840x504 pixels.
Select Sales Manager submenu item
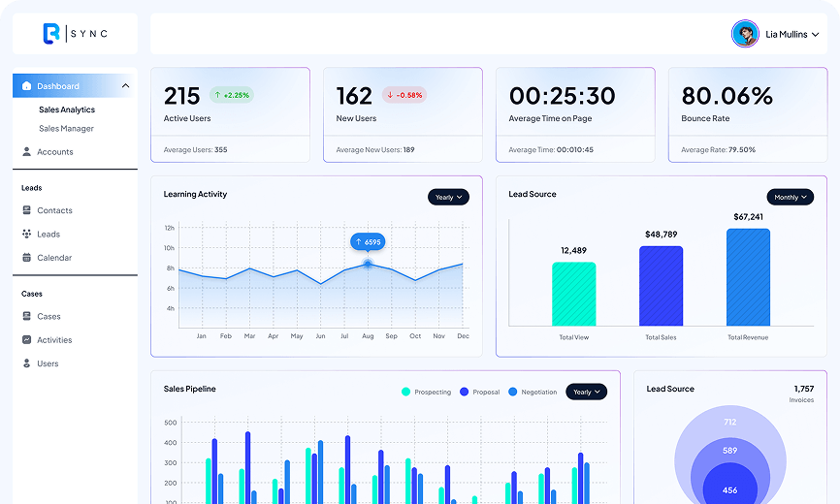[66, 128]
